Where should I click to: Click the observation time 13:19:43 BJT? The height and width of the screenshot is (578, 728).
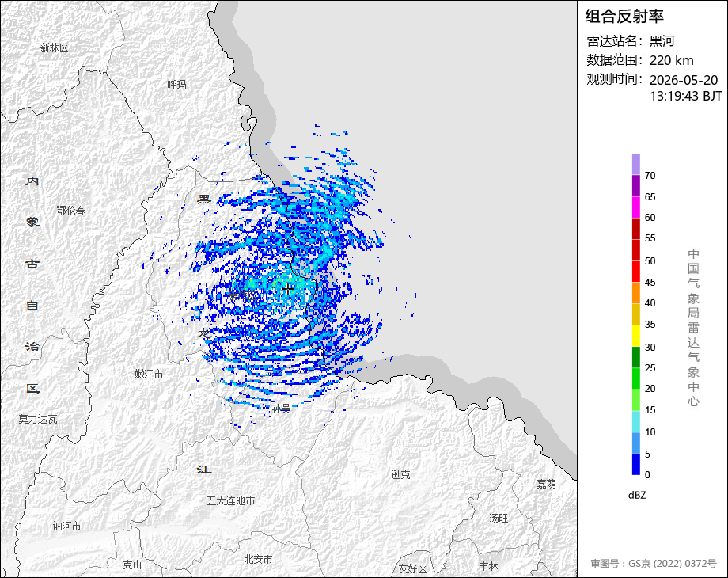coord(686,96)
